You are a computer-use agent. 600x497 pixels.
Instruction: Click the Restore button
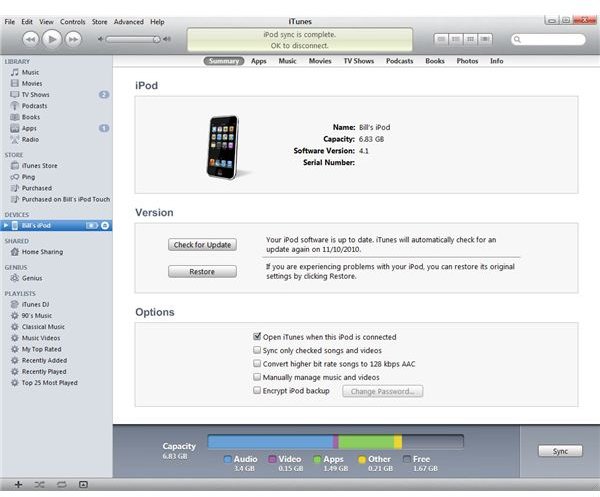pos(202,272)
